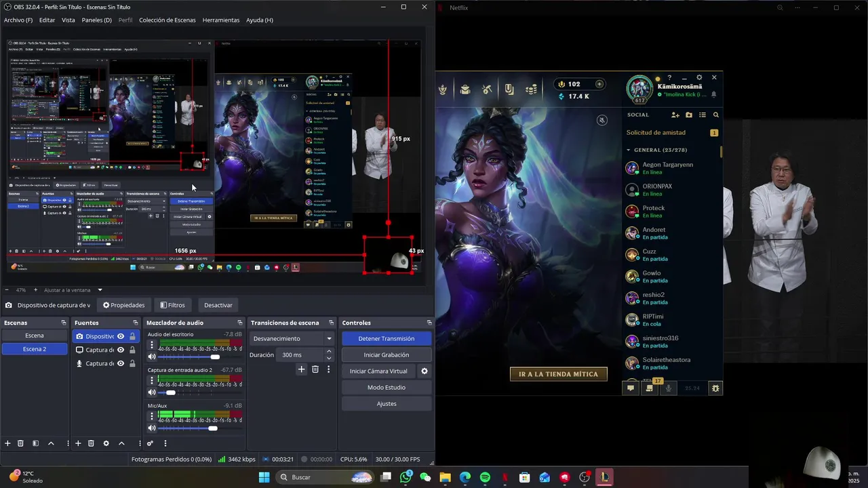Undock the Controles panel

(429, 323)
